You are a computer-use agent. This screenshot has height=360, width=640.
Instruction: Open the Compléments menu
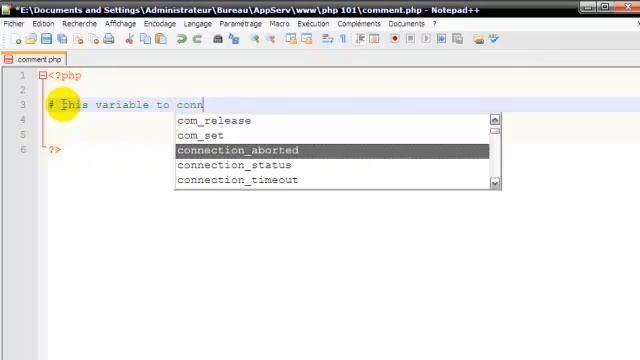coord(359,24)
